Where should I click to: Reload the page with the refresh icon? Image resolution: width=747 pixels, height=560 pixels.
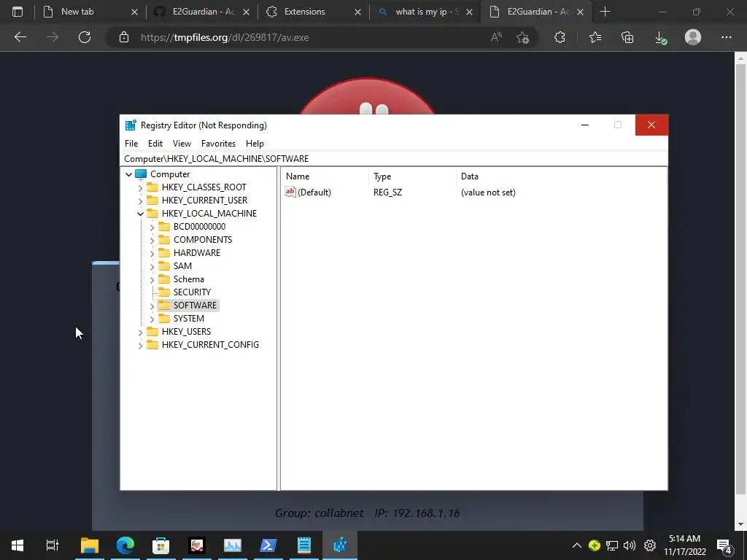point(85,37)
